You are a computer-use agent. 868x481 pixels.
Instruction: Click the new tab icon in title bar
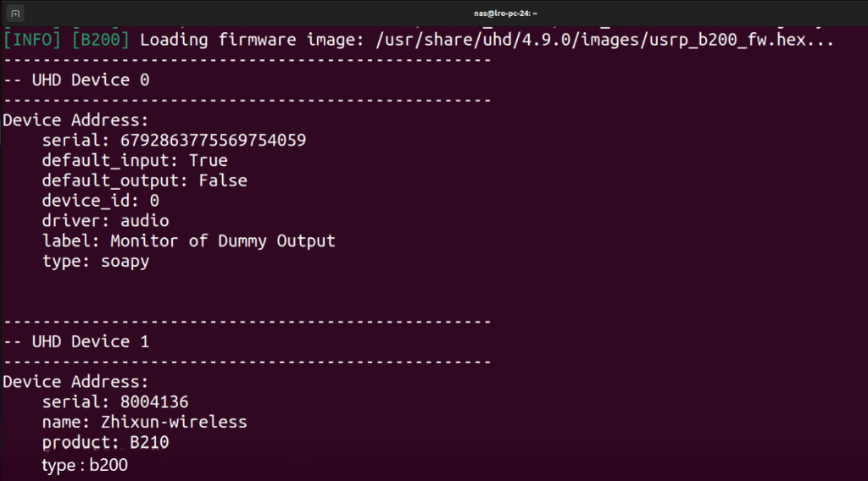coord(15,14)
